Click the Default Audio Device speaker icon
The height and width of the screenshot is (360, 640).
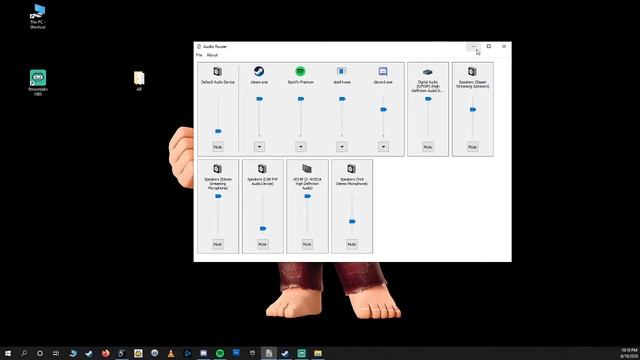tap(218, 71)
